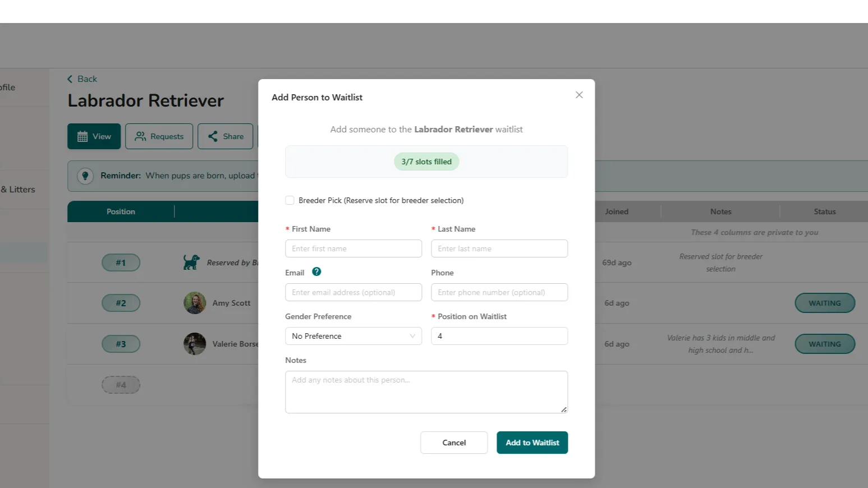This screenshot has width=868, height=488.
Task: Close the Add Person to Waitlist dialog
Action: (579, 95)
